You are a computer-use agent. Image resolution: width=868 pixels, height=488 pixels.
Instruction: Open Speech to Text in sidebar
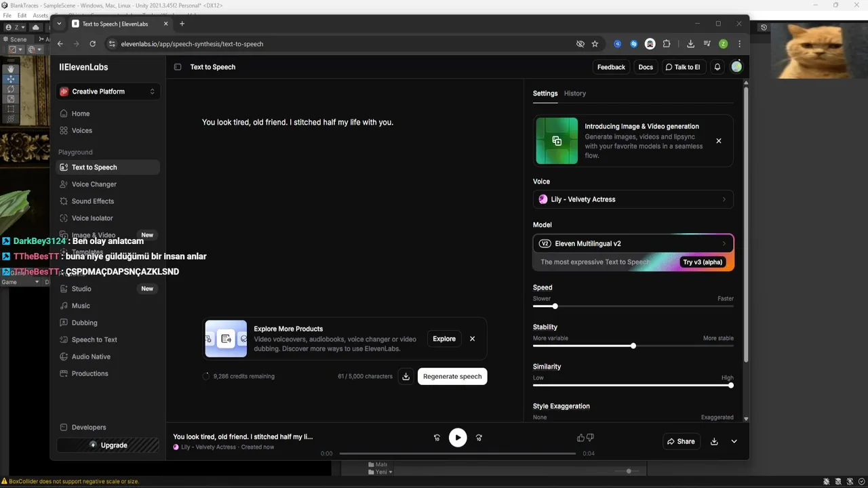tap(108, 340)
